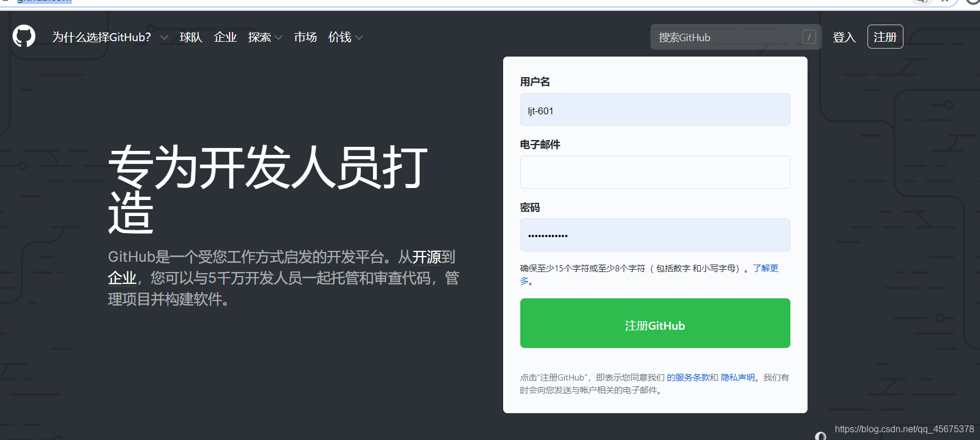Click the 登入 sign-in link
The width and height of the screenshot is (980, 440).
coord(844,37)
